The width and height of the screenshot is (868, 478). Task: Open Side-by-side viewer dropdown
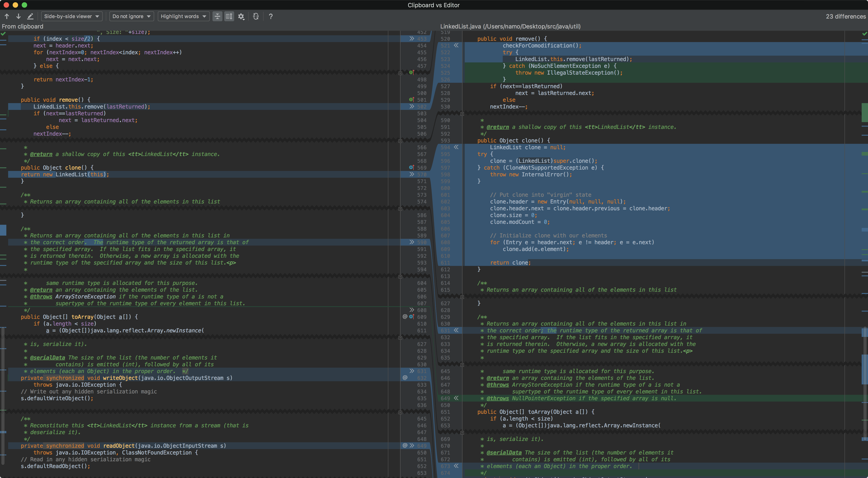(x=72, y=16)
